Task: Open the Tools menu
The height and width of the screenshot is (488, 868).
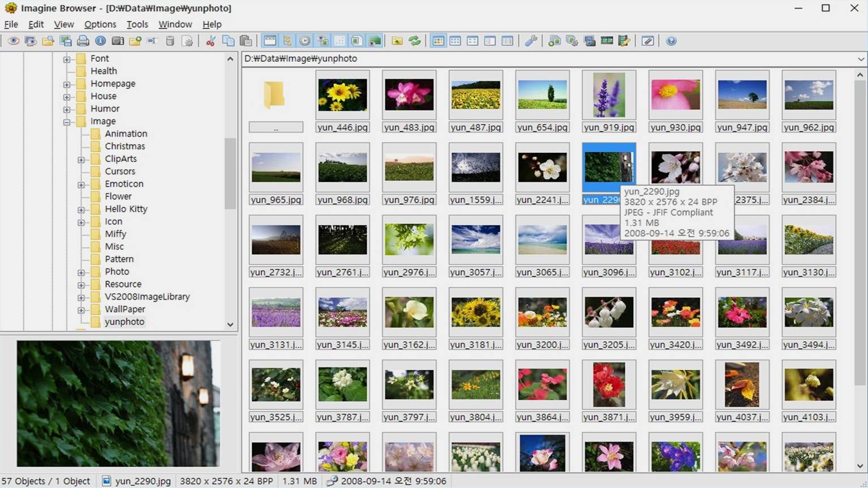Action: tap(137, 24)
